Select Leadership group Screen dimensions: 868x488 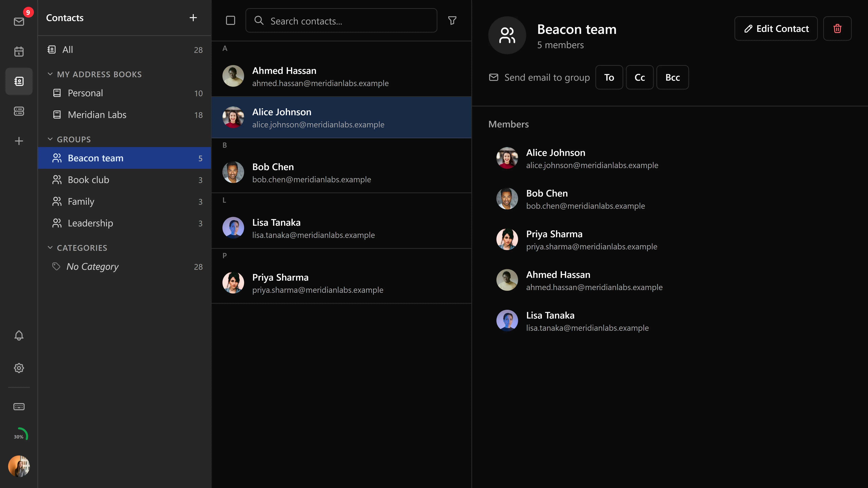(125, 223)
